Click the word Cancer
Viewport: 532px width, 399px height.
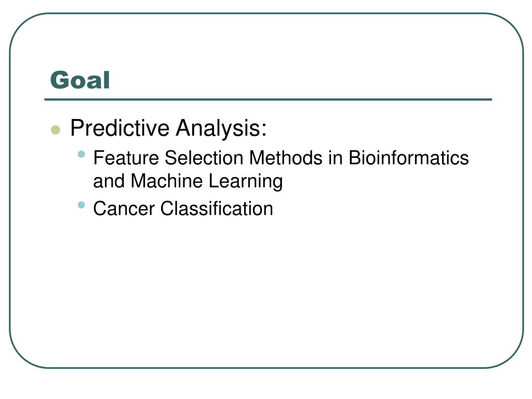point(124,208)
